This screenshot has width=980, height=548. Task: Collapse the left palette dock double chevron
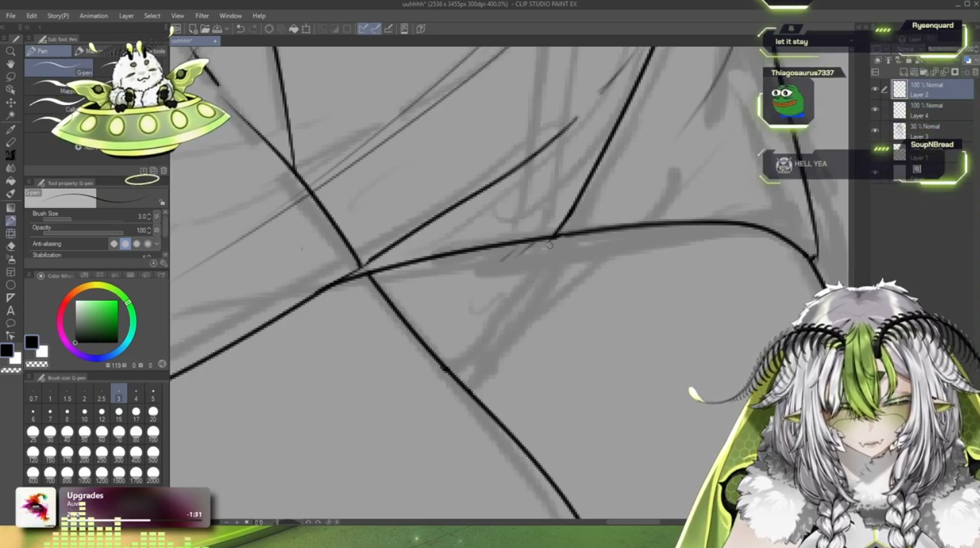point(27,28)
